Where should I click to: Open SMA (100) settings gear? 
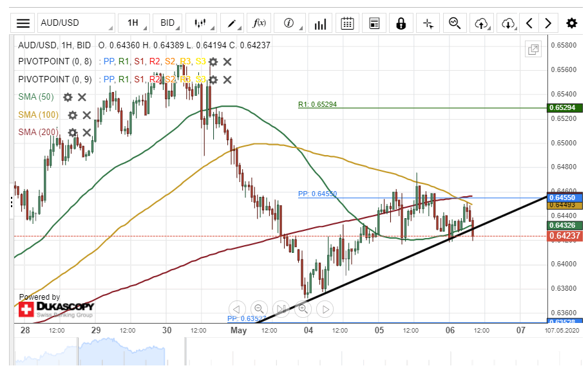pos(72,115)
